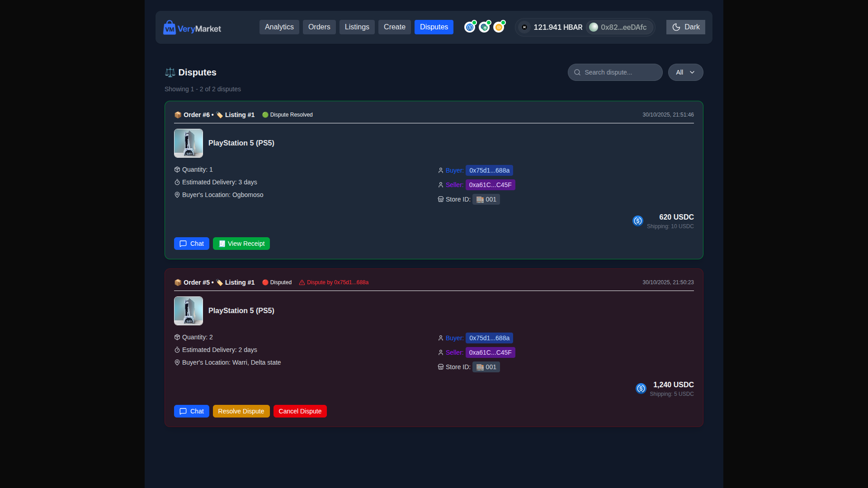Click the store icon in Order #5 Store ID badge
868x488 pixels.
point(480,367)
